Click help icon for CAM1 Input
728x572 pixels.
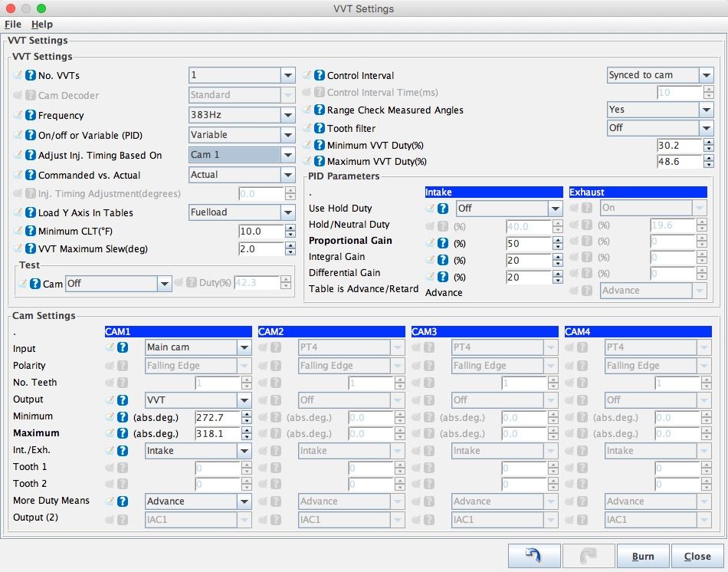(122, 347)
